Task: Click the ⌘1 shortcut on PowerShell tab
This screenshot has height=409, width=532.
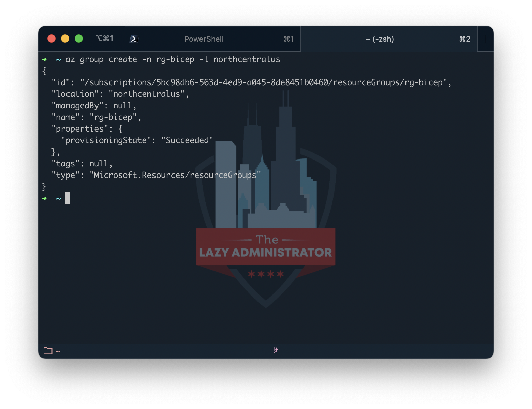Action: (289, 39)
